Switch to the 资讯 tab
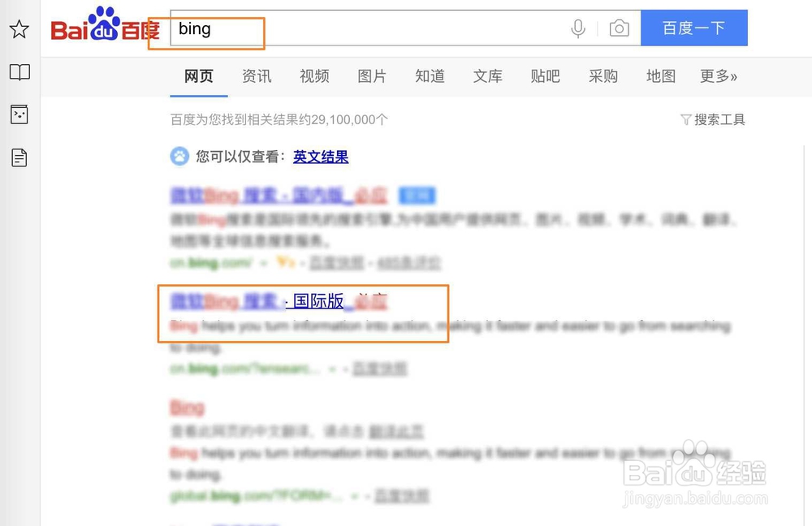This screenshot has height=526, width=812. (257, 76)
